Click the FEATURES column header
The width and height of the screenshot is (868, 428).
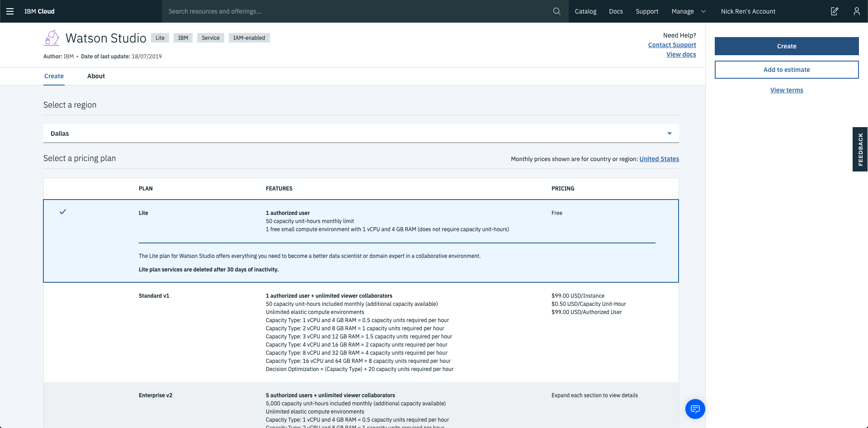point(279,189)
